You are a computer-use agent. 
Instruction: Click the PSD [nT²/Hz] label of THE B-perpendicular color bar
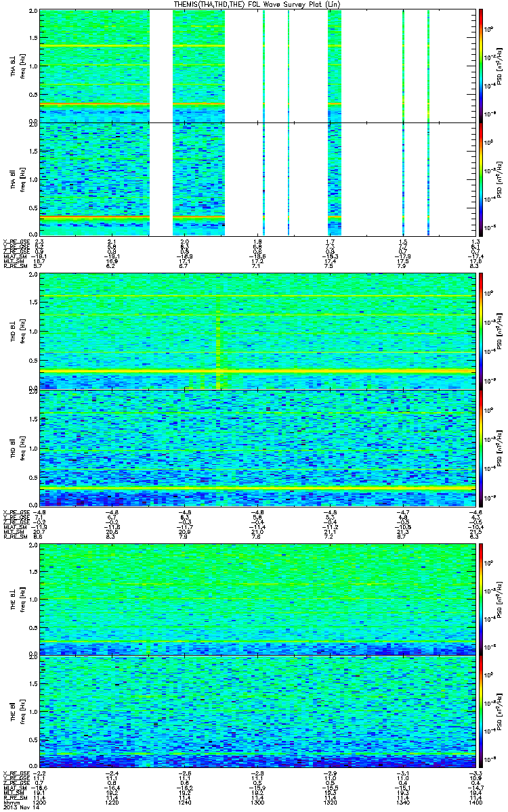pos(499,599)
